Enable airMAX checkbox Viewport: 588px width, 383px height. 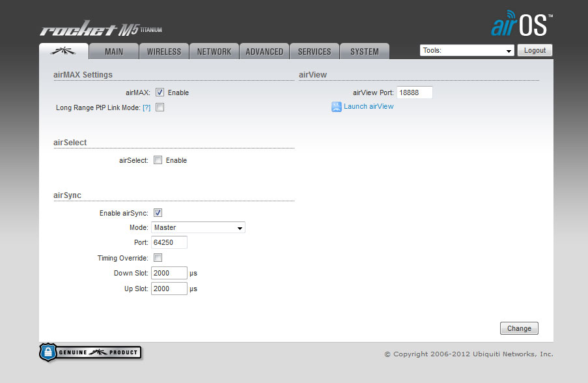pos(160,92)
